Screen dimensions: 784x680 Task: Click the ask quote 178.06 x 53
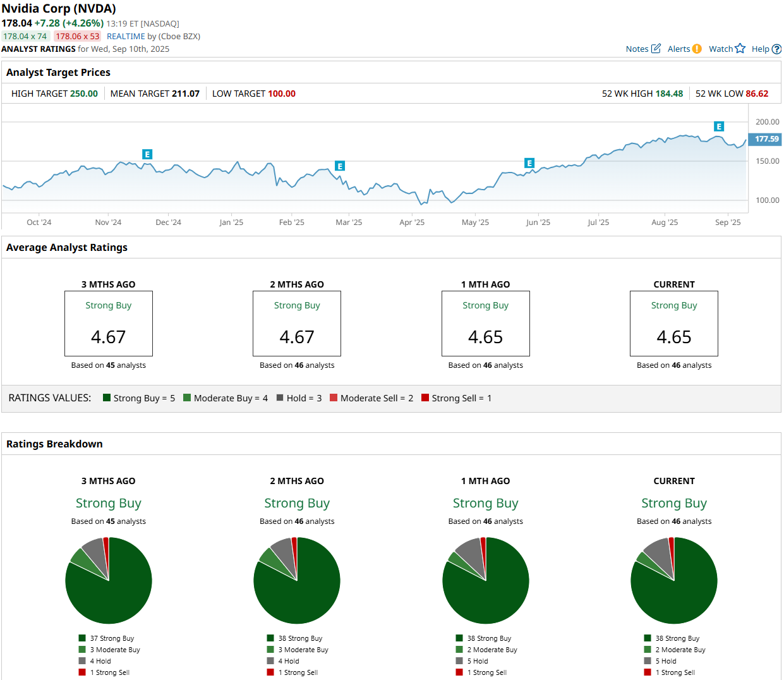[x=77, y=36]
